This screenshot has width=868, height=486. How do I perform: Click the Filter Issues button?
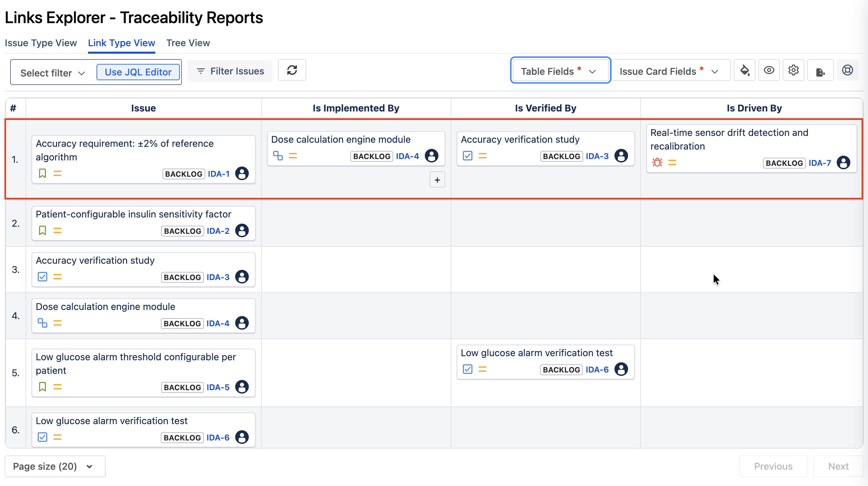coord(230,71)
